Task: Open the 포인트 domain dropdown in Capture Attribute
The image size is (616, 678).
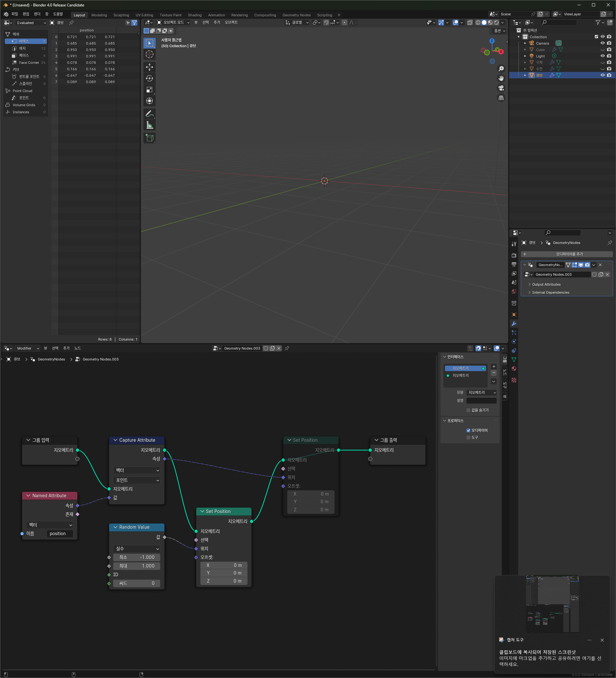Action: point(137,480)
